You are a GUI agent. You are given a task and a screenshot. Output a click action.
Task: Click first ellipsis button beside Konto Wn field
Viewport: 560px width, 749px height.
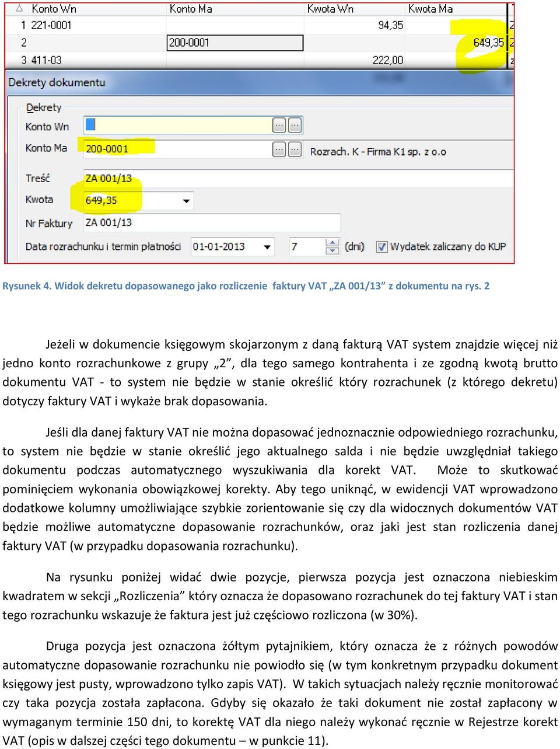point(279,125)
